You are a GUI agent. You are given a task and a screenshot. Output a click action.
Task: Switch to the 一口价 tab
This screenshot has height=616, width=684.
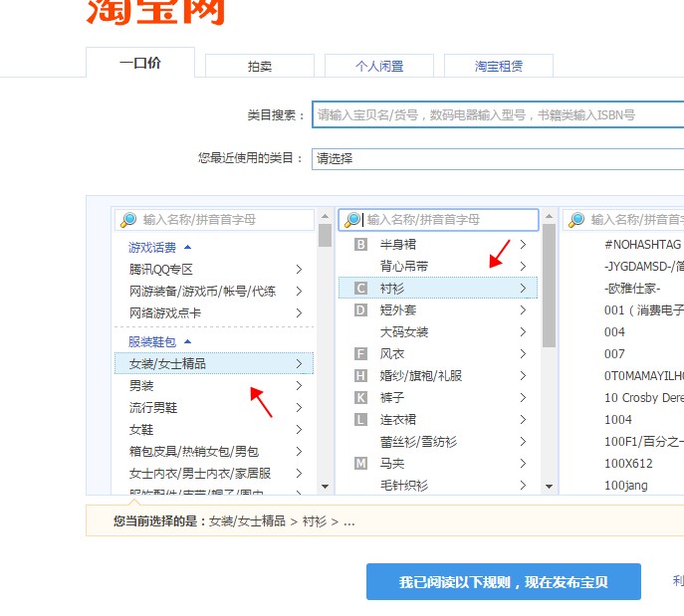pos(140,63)
